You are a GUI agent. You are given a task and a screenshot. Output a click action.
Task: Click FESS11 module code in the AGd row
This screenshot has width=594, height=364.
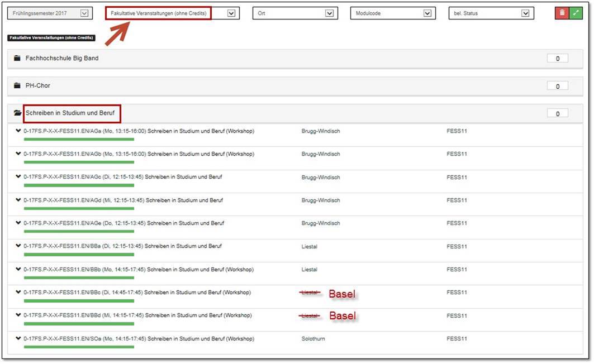[x=457, y=200]
